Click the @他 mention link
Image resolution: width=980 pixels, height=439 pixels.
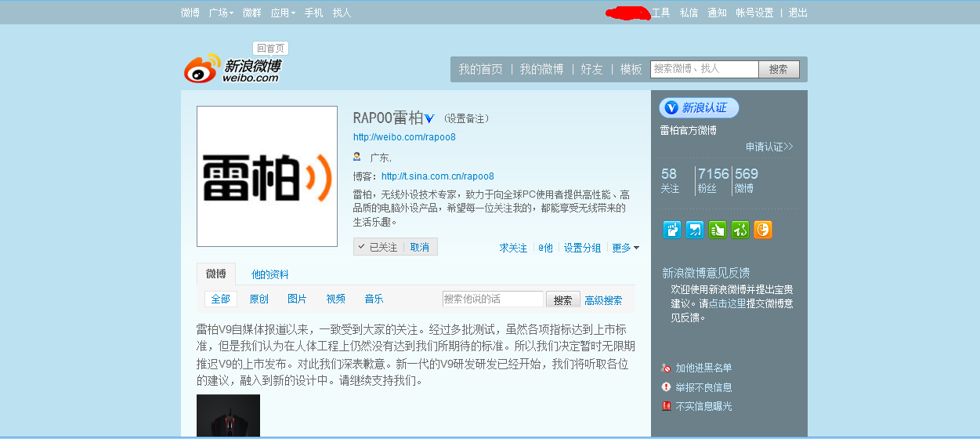pyautogui.click(x=545, y=248)
